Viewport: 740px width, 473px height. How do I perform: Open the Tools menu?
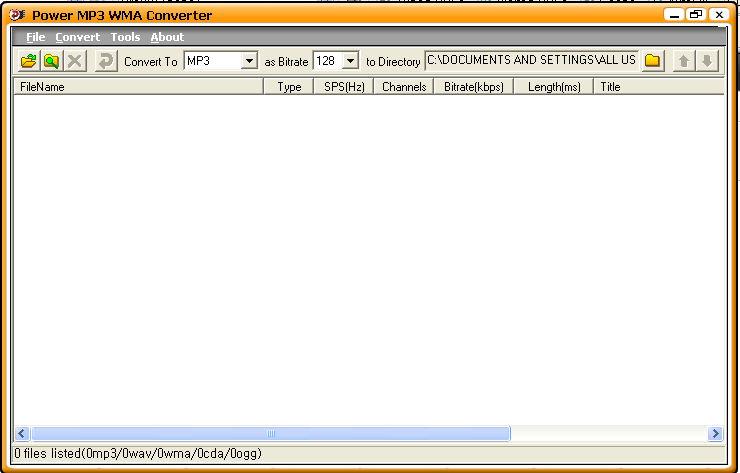coord(125,37)
